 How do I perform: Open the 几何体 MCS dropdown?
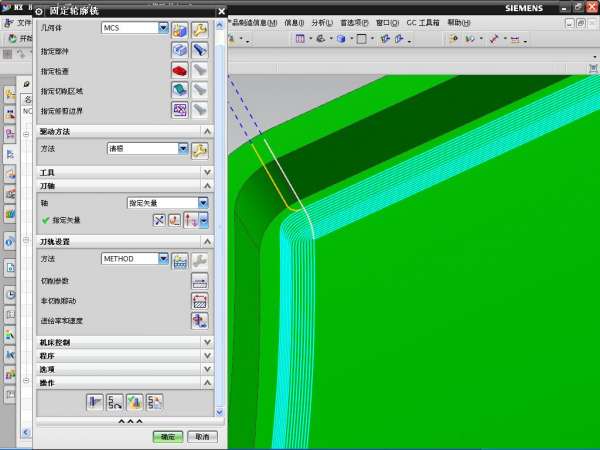click(164, 28)
